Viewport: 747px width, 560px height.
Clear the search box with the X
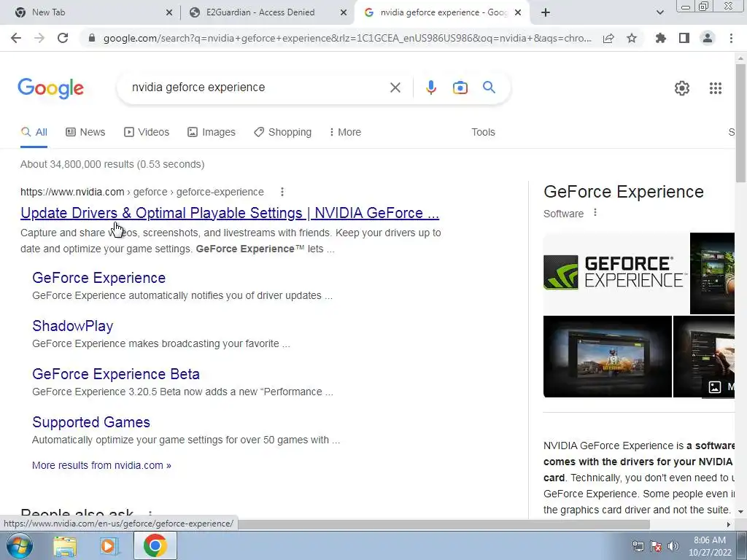tap(395, 87)
